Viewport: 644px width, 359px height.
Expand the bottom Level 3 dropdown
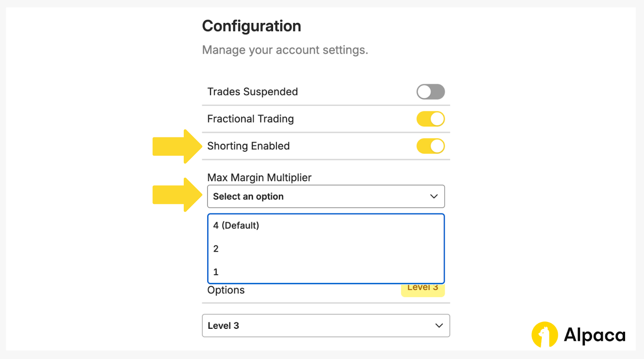click(x=325, y=326)
